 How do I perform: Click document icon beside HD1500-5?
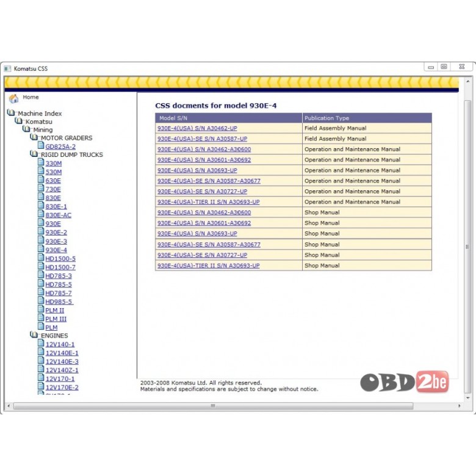pos(41,257)
